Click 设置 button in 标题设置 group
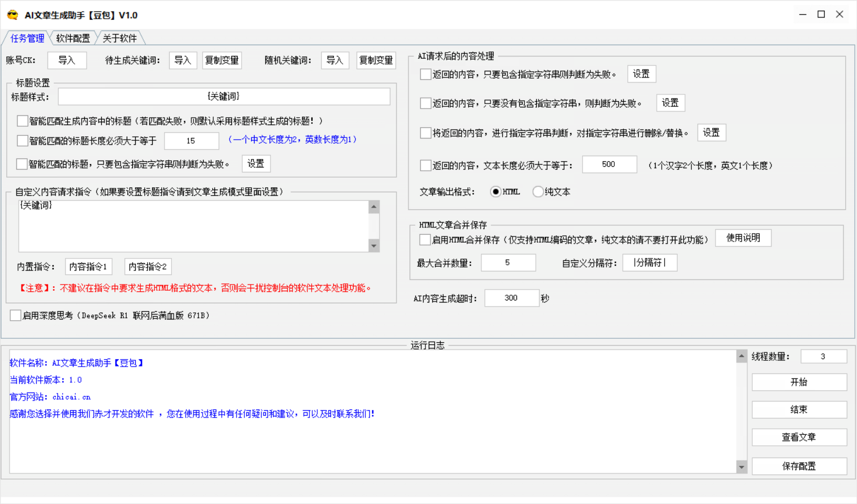The image size is (857, 504). pos(256,163)
